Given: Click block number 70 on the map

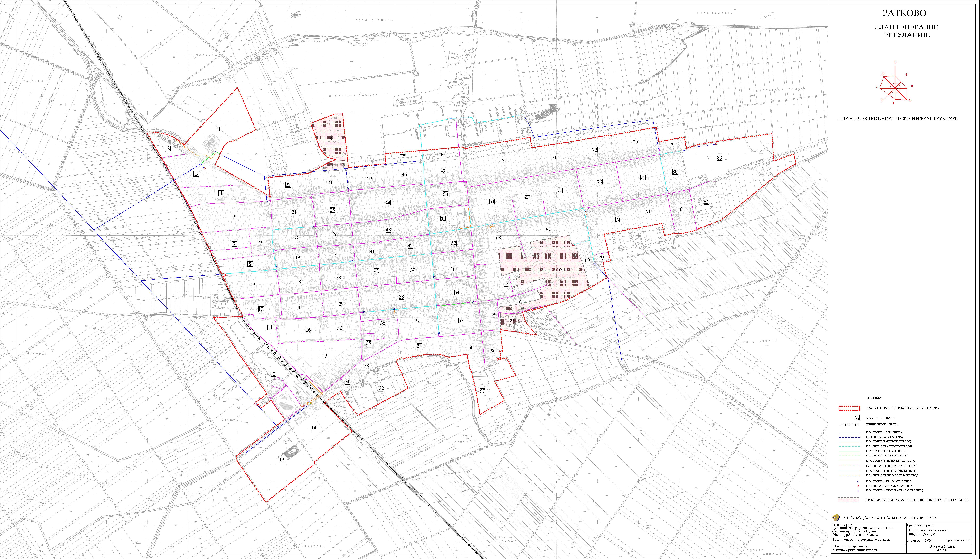Looking at the screenshot, I should click(560, 190).
